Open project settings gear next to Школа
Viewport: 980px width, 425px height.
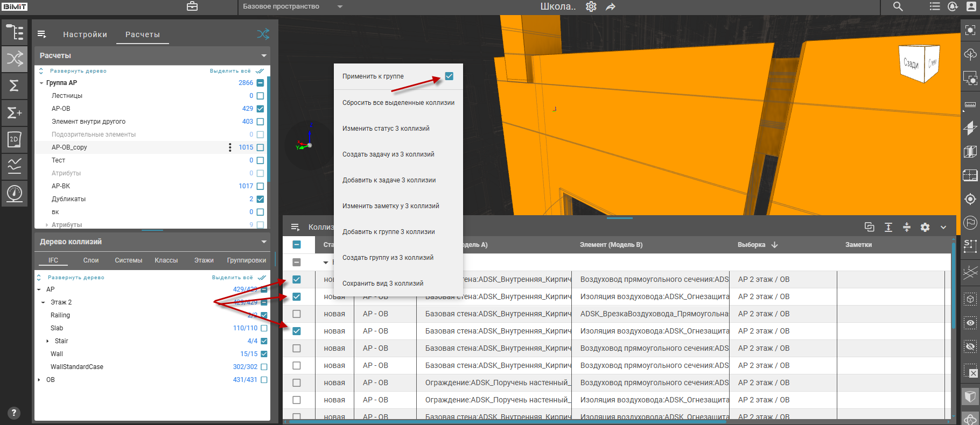[x=591, y=6]
